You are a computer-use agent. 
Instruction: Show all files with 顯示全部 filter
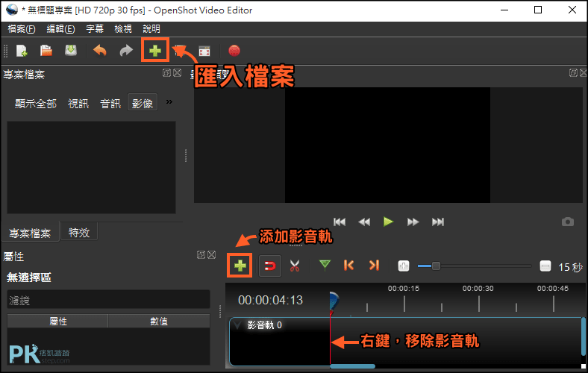[x=36, y=104]
